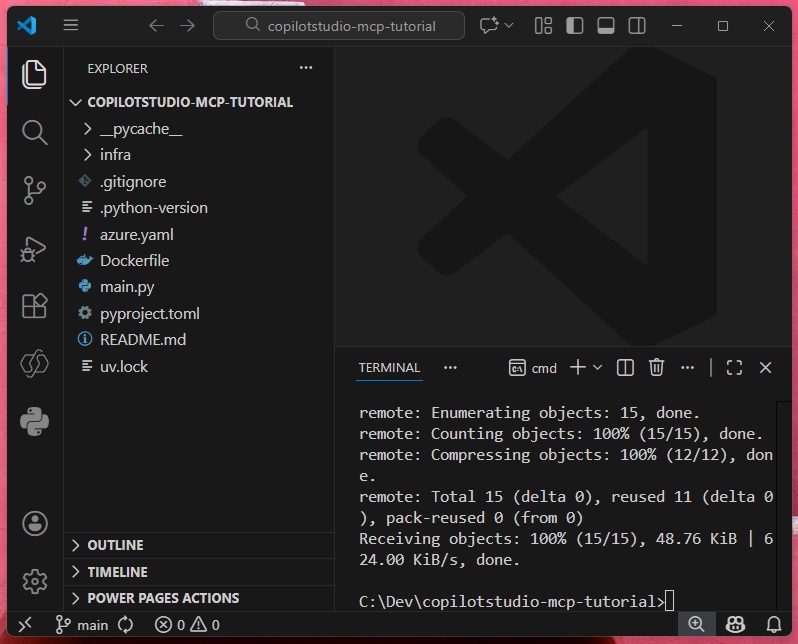This screenshot has height=644, width=798.
Task: Open the new terminal launch profile dropdown
Action: 598,367
